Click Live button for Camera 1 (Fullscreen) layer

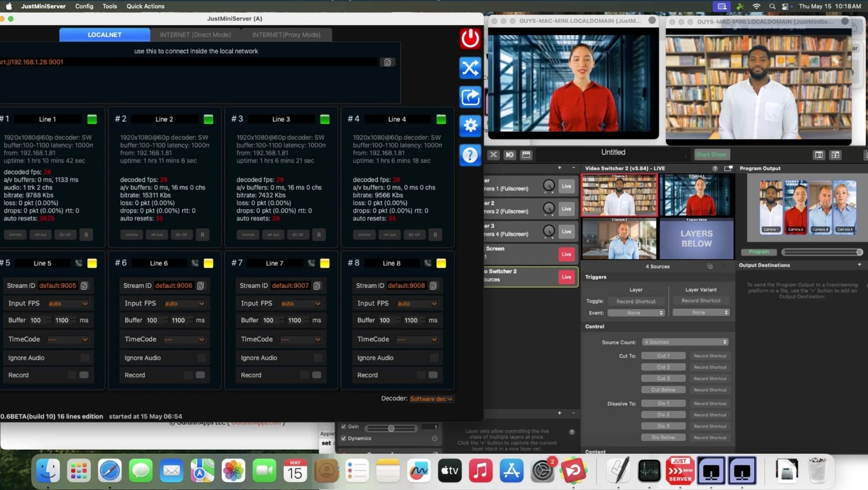click(x=566, y=186)
